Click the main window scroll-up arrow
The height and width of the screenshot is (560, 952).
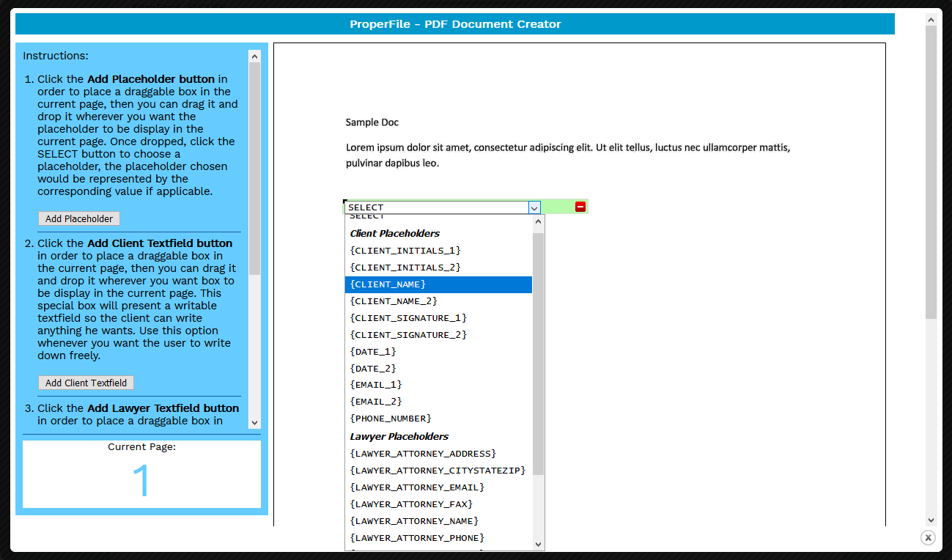pyautogui.click(x=931, y=19)
